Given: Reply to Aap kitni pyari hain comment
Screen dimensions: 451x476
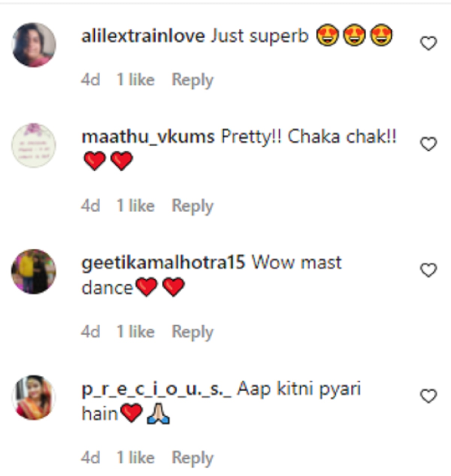Looking at the screenshot, I should click(192, 458).
